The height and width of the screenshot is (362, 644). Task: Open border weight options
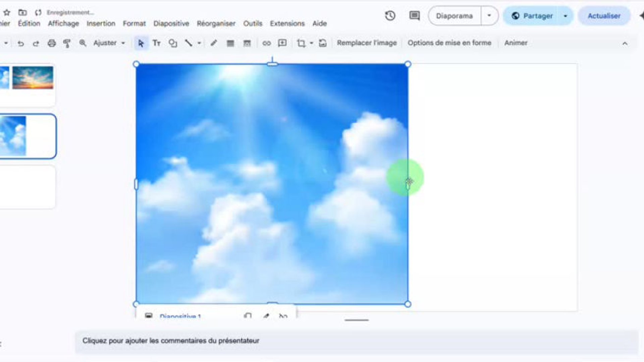(x=230, y=43)
